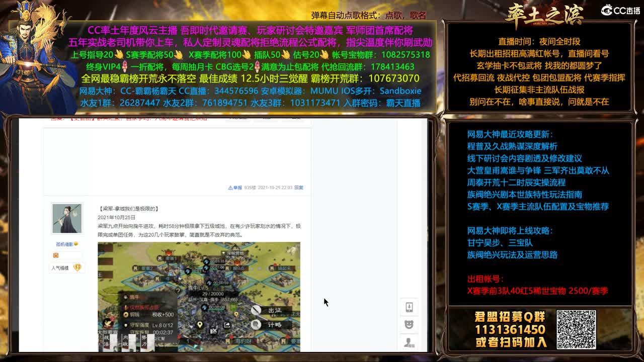644x362 pixels.
Task: Click the banner line starting CC率土年度风云主播
Action: tap(250, 30)
